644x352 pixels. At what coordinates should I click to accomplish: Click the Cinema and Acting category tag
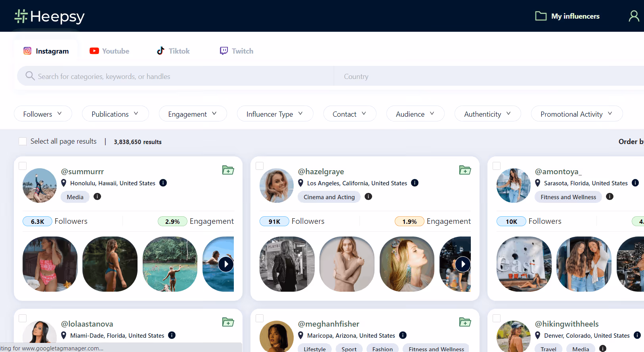pos(329,197)
